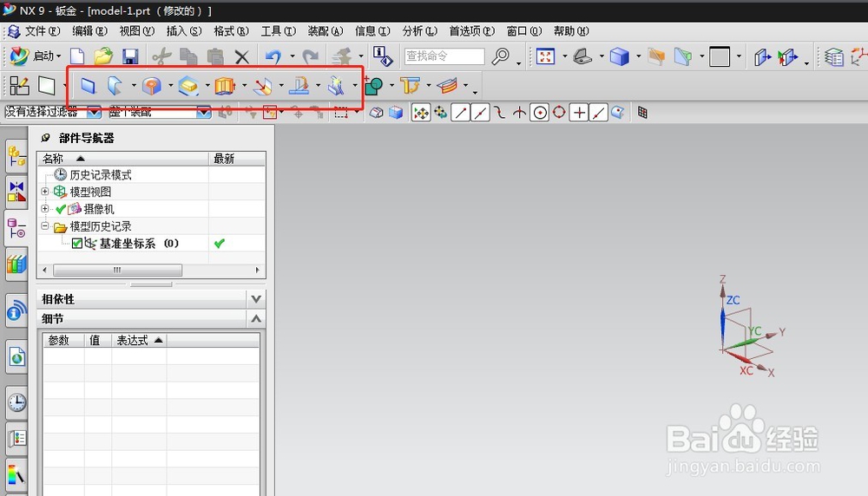This screenshot has width=868, height=496.
Task: Click the command finder magnifier
Action: pyautogui.click(x=501, y=55)
